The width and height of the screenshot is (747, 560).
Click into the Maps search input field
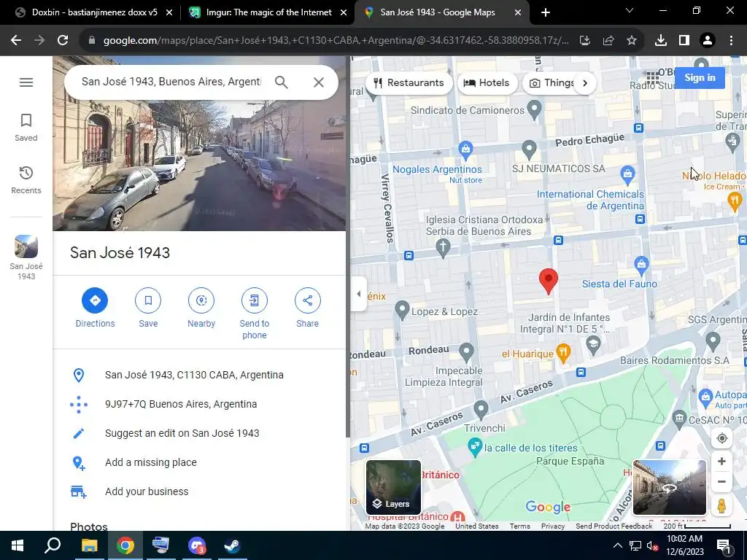coord(171,82)
